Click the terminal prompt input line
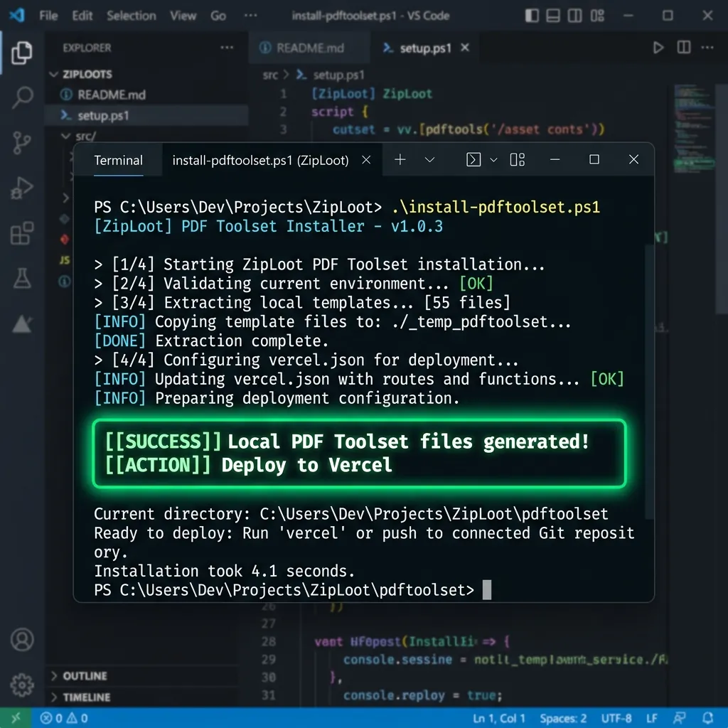728x728 pixels. [x=292, y=590]
